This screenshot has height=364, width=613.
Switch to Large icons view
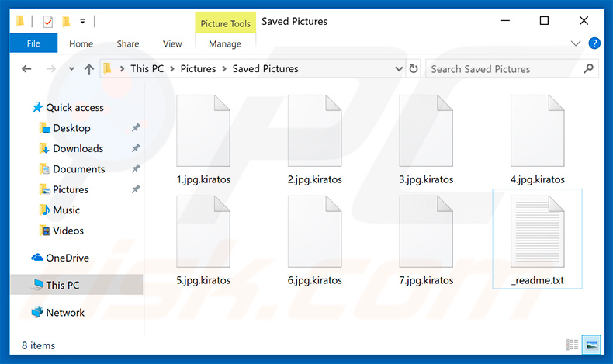[x=591, y=345]
